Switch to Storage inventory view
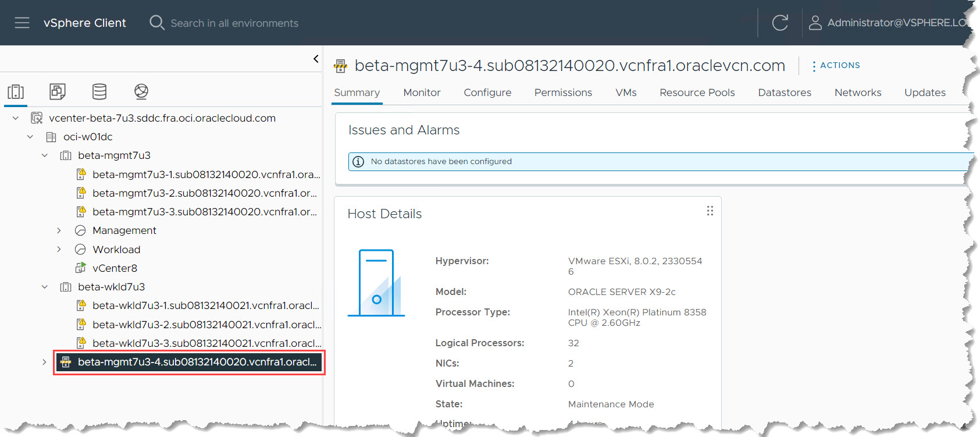Screen dimensions: 980x437 [x=99, y=91]
